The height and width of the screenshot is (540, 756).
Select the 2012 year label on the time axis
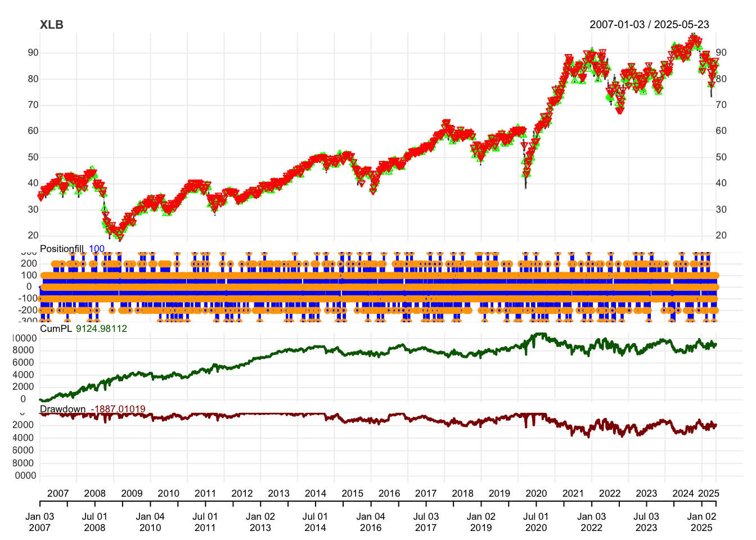click(x=242, y=493)
